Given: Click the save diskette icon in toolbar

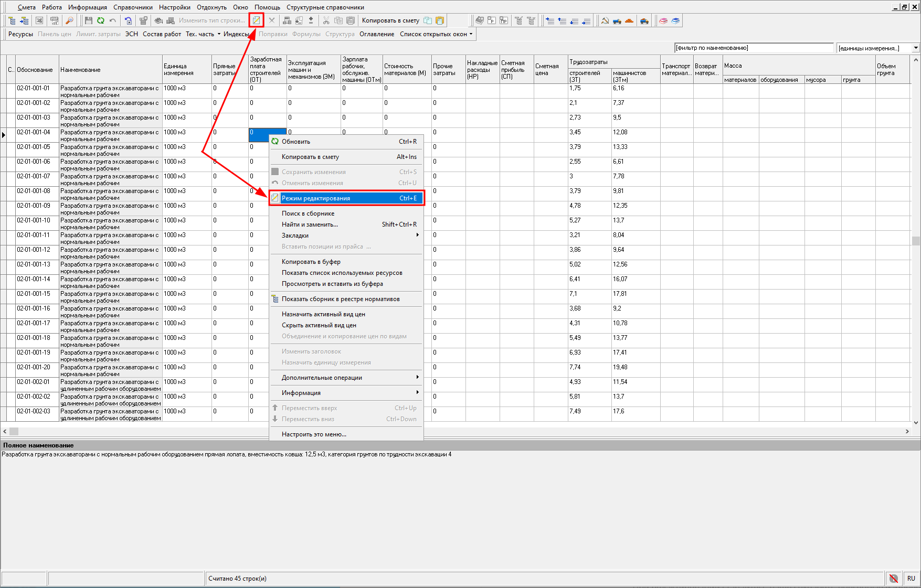Looking at the screenshot, I should point(88,20).
